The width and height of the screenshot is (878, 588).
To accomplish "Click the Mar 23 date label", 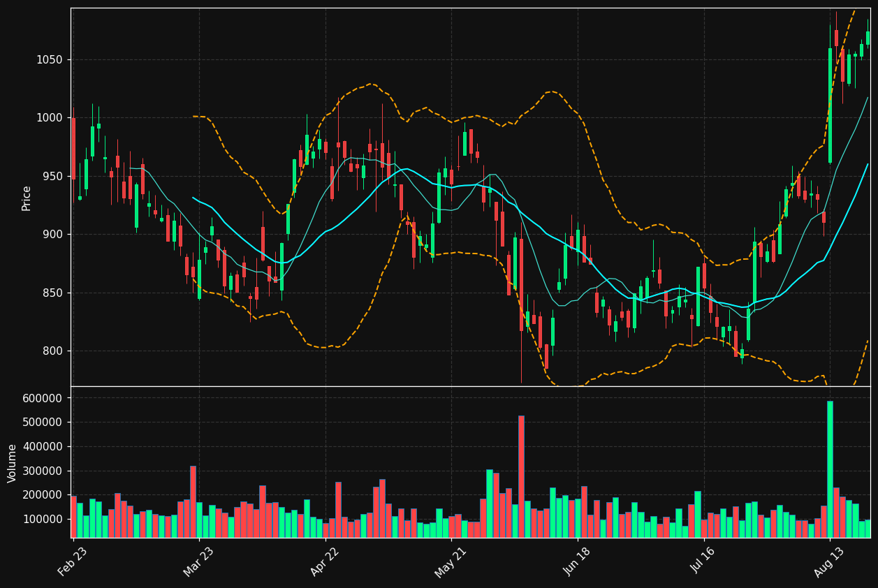I will 199,561.
